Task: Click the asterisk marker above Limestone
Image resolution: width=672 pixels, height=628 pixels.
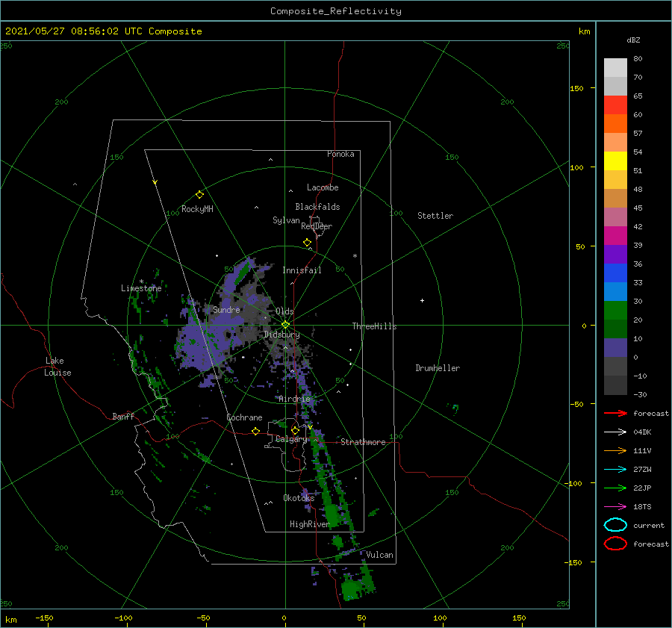Action: point(141,282)
